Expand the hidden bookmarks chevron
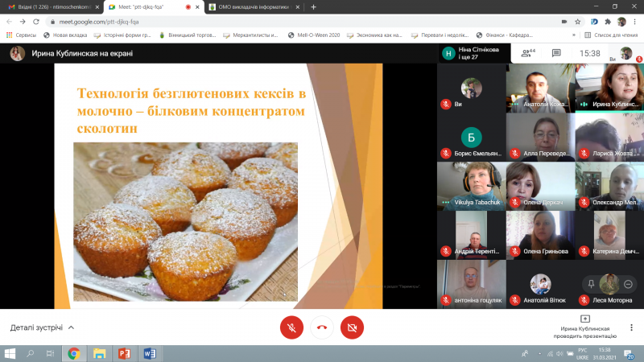 pos(574,35)
